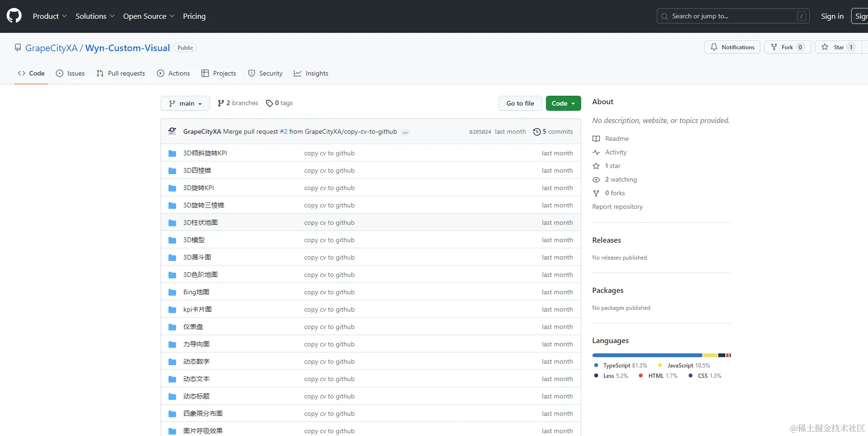
Task: Open the Packages heading link
Action: (x=608, y=290)
